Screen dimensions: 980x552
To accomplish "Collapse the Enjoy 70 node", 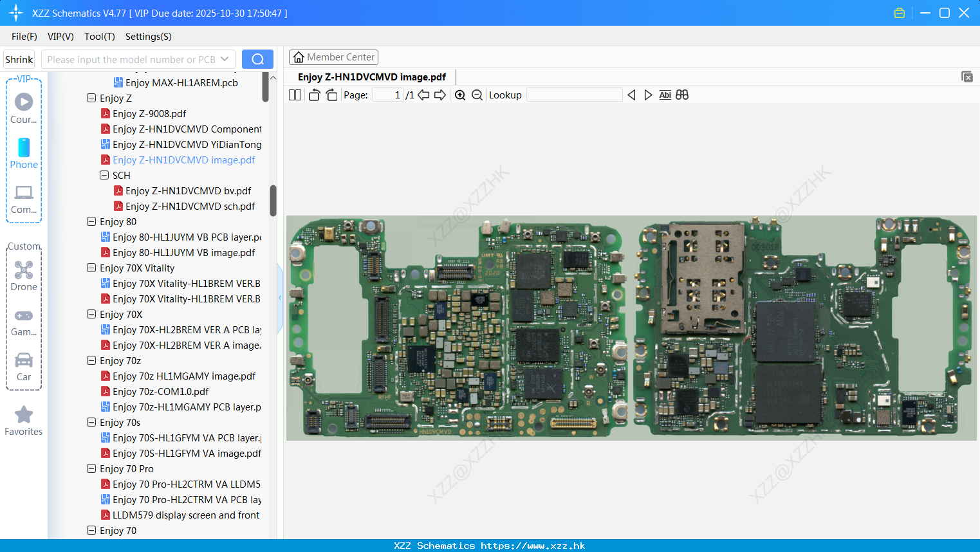I will click(x=91, y=530).
